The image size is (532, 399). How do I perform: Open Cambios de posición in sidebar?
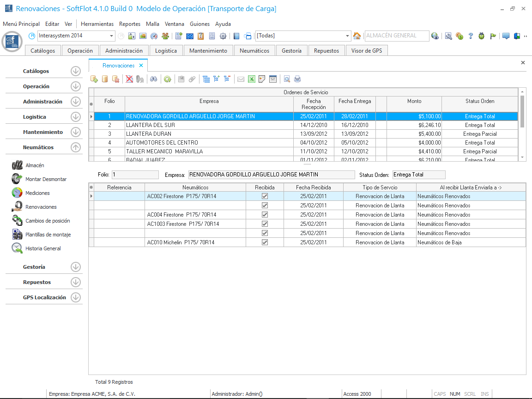48,221
